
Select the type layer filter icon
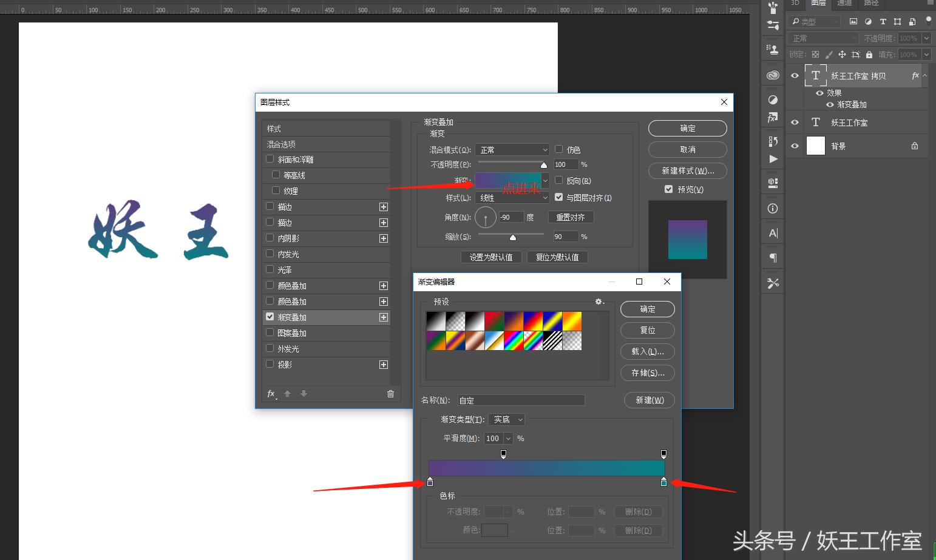click(883, 21)
